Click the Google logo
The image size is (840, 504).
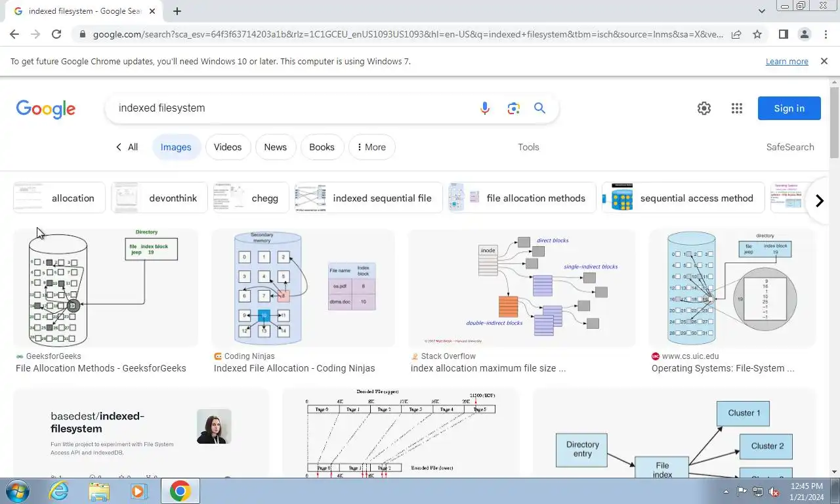(46, 109)
